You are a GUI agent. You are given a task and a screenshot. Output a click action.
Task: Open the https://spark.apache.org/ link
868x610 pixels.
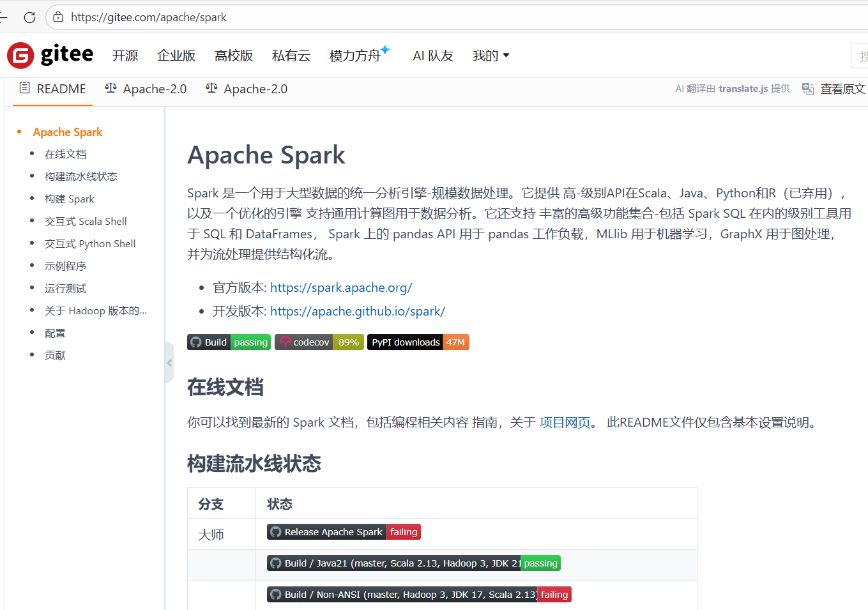coord(341,287)
